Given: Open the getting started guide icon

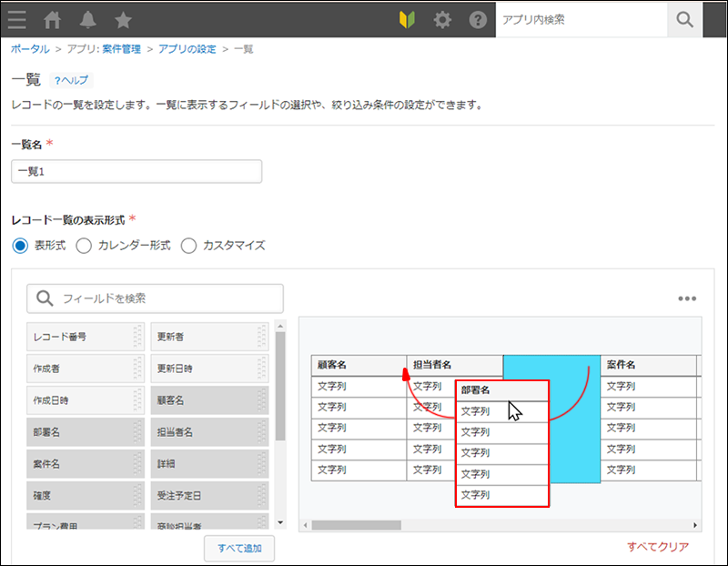Looking at the screenshot, I should [406, 18].
